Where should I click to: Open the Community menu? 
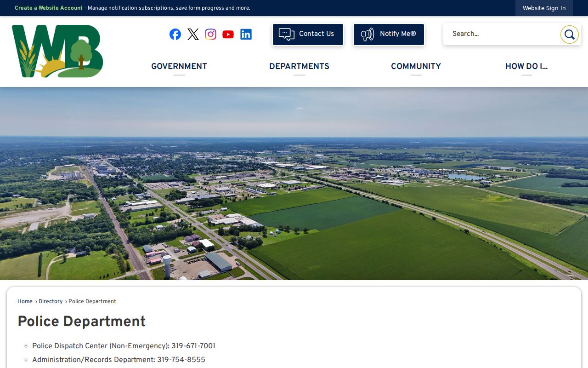click(x=416, y=66)
